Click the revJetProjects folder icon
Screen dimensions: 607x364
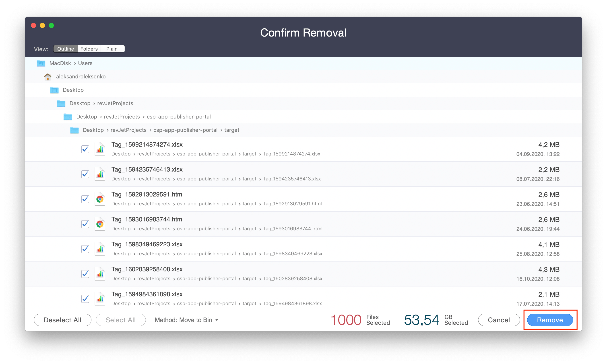tap(61, 104)
